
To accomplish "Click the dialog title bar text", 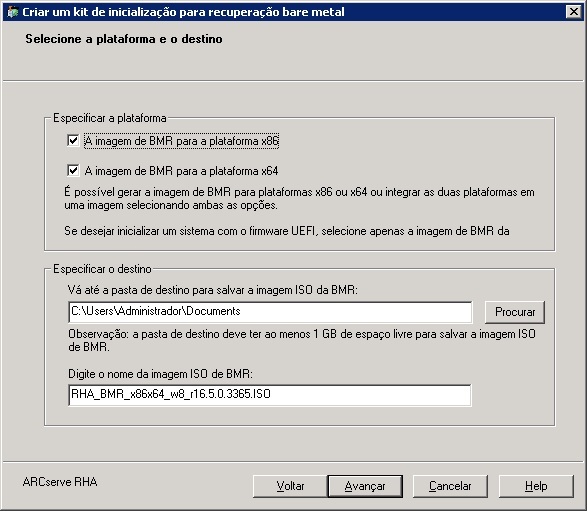I will pos(183,12).
